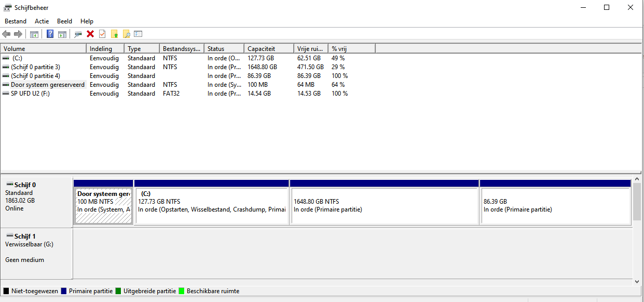Select the 1648.80 GB NTFS partition block
The width and height of the screenshot is (644, 302).
pyautogui.click(x=384, y=205)
